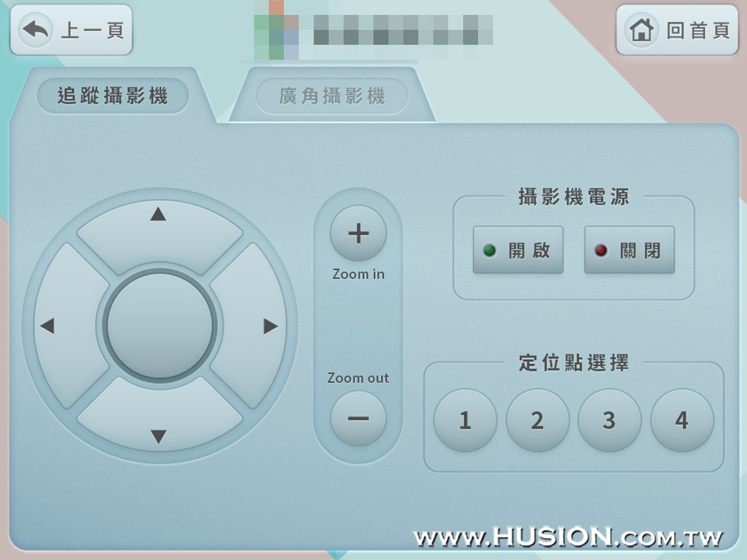747x560 pixels.
Task: Click the 回首頁 home button label
Action: point(698,31)
